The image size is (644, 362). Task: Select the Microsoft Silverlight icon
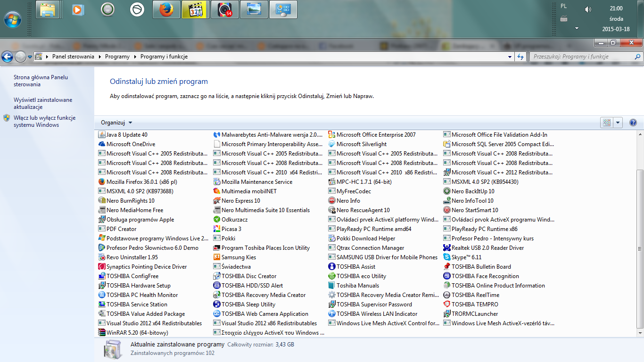tap(332, 144)
